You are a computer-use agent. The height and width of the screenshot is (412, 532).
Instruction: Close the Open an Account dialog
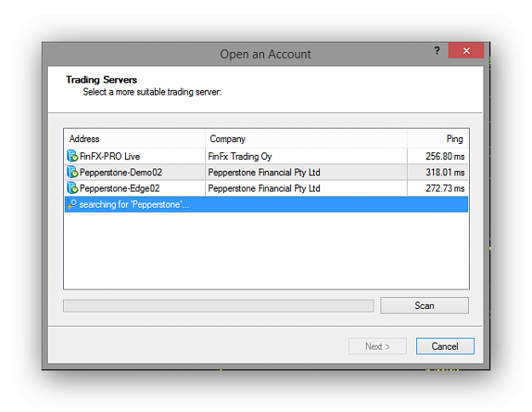point(466,50)
